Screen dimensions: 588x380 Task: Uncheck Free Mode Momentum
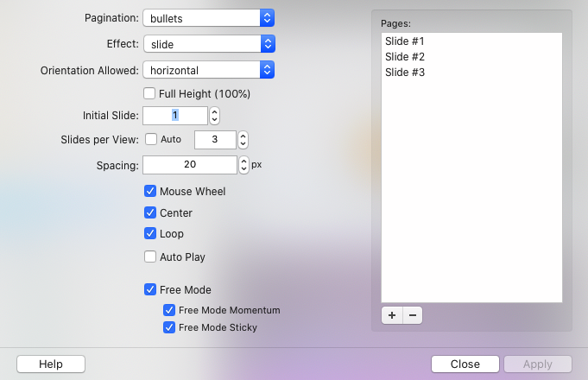pos(169,310)
